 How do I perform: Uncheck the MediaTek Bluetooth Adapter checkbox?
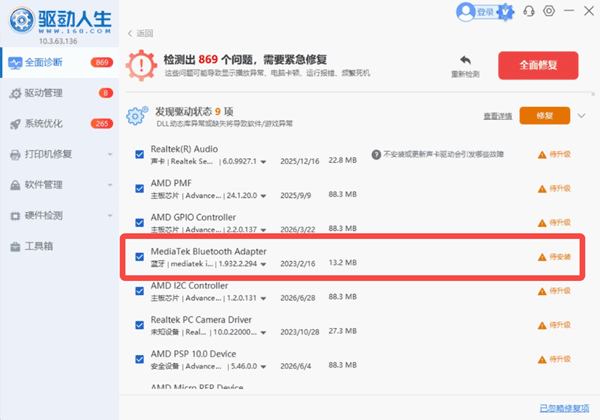click(140, 257)
